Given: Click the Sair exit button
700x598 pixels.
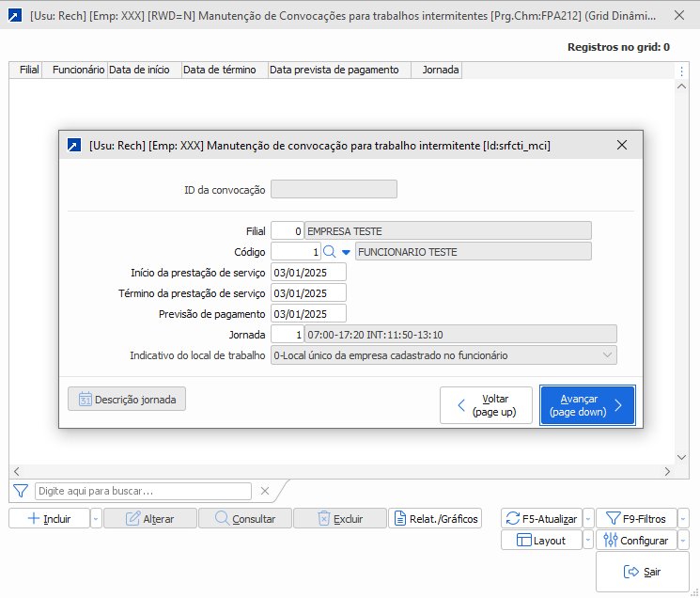Looking at the screenshot, I should point(643,572).
